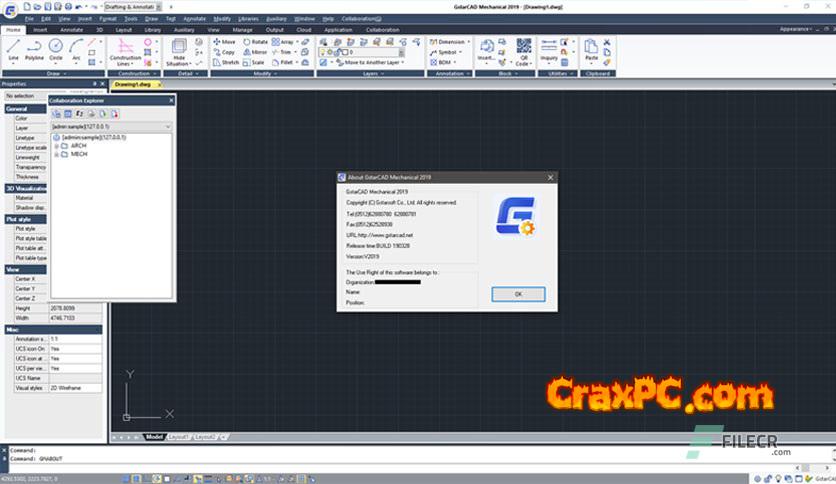Screen dimensions: 836x484
Task: Click the Visual styles value field
Action: click(75, 388)
